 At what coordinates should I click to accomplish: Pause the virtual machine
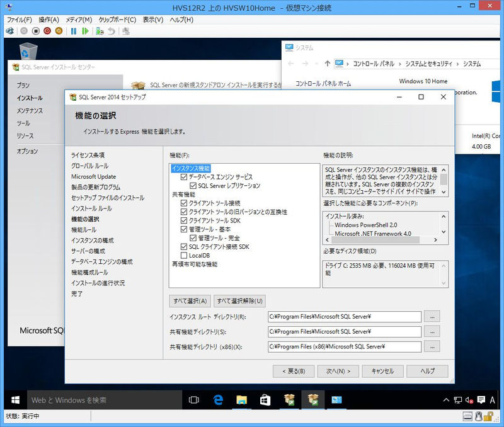pos(74,31)
